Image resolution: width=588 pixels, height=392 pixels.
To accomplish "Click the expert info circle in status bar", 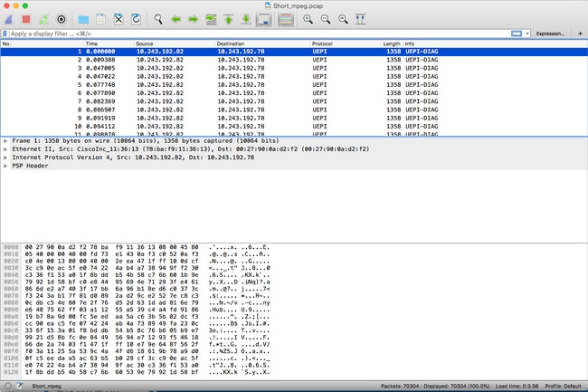I will tap(8, 386).
